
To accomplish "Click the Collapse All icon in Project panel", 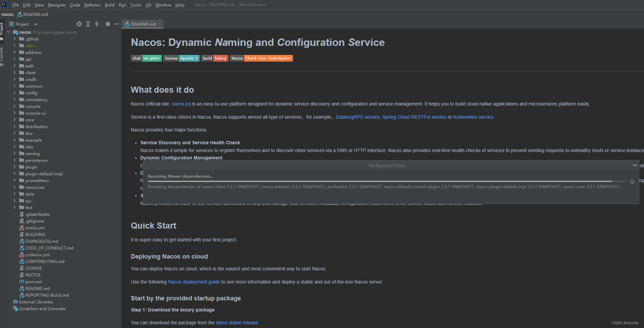I will (97, 24).
